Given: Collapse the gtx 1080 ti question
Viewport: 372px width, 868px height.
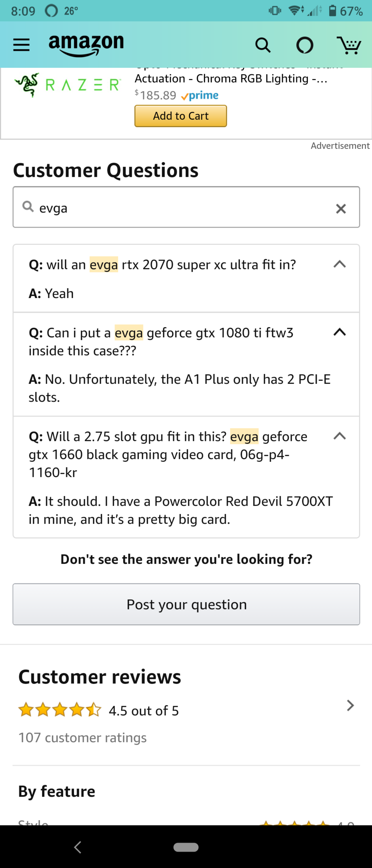Looking at the screenshot, I should click(340, 332).
